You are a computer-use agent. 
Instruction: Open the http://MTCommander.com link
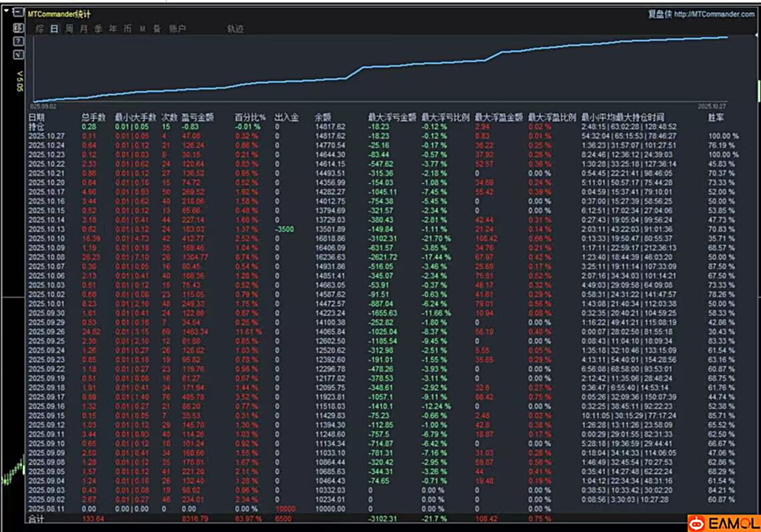[x=714, y=13]
